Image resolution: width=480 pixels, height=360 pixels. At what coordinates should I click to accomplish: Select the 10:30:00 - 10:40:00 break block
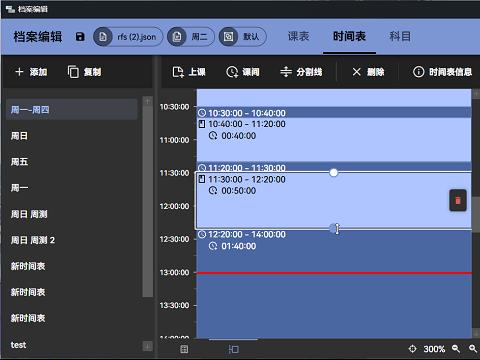334,112
